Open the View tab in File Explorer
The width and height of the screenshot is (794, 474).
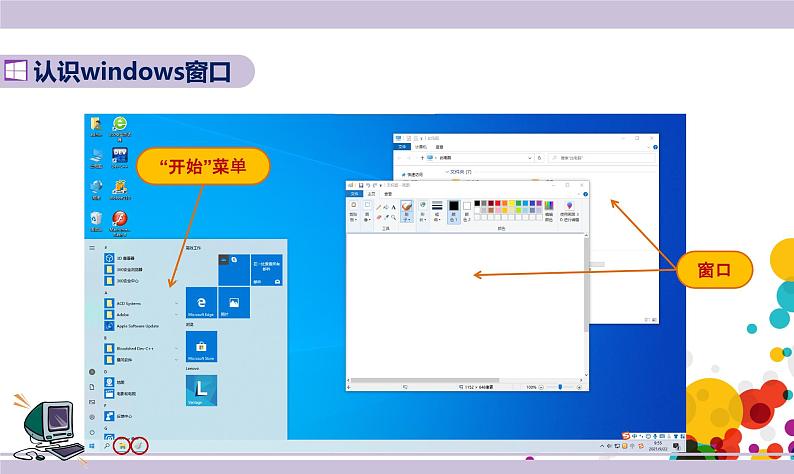pos(439,147)
